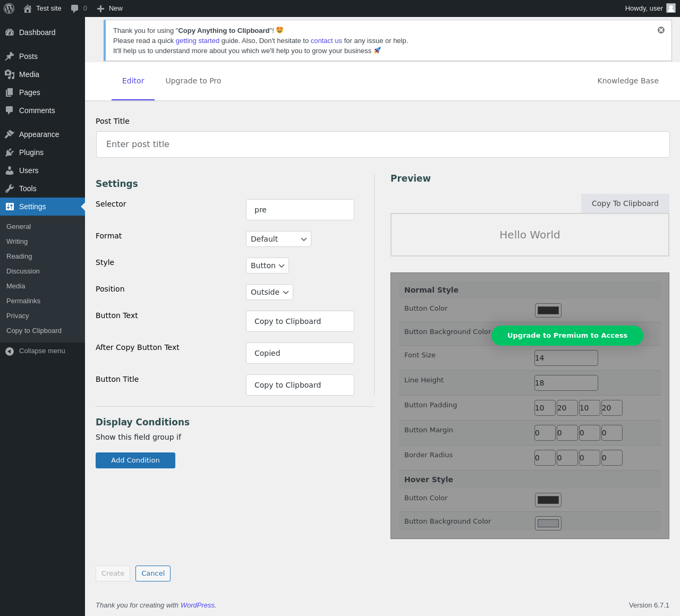
Task: Click Upgrade to Premium to Access button
Action: (x=567, y=336)
